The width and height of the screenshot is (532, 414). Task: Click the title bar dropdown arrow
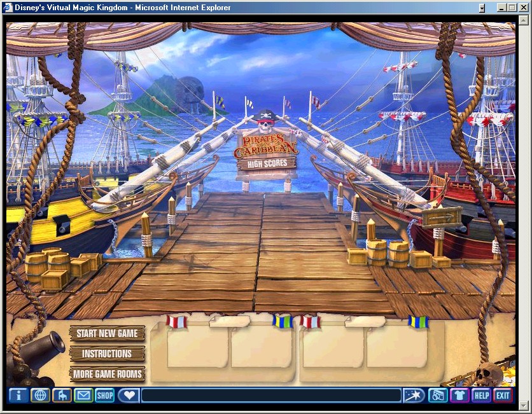tap(482, 8)
